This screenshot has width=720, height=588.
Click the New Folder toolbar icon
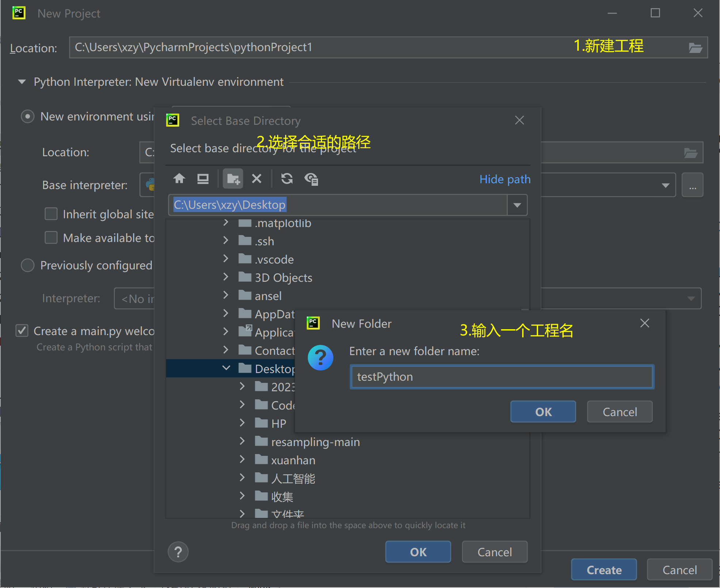(x=233, y=178)
